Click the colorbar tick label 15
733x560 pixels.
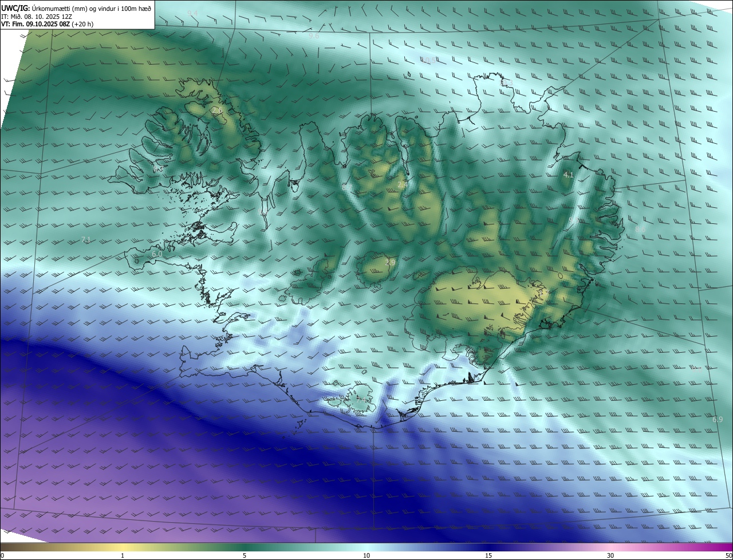[x=488, y=555]
